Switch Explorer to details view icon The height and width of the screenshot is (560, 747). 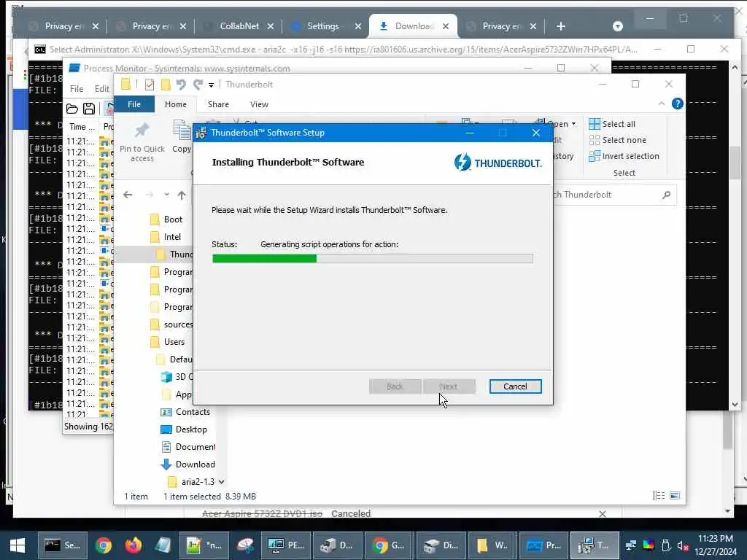coord(659,496)
